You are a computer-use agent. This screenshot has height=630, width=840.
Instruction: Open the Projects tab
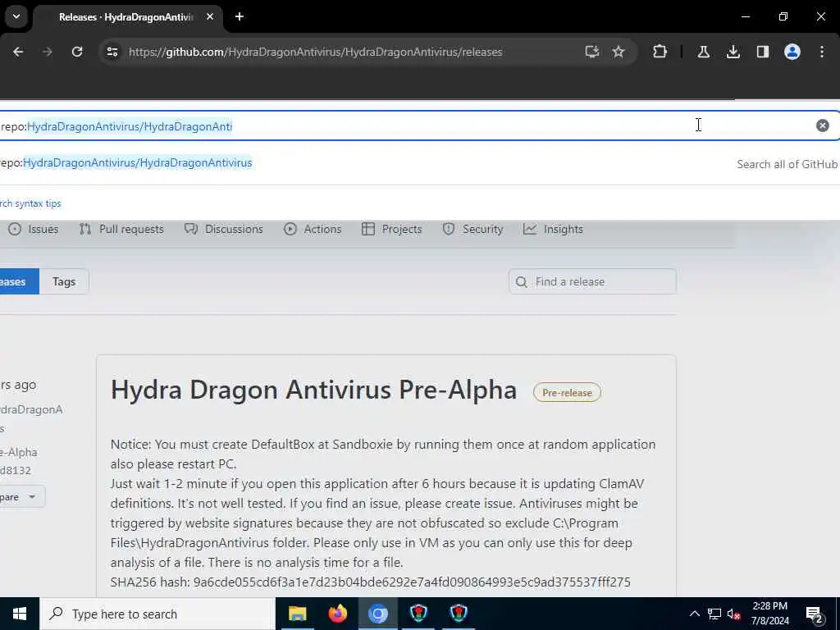[x=391, y=230]
